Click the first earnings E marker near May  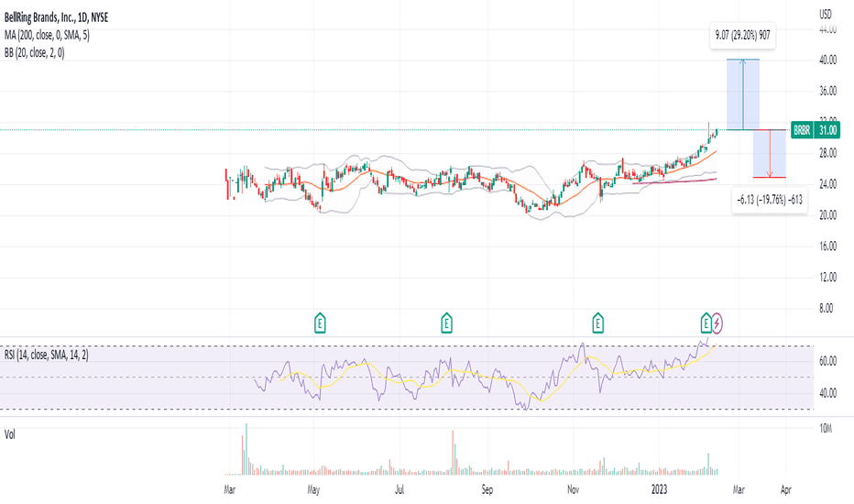click(320, 323)
